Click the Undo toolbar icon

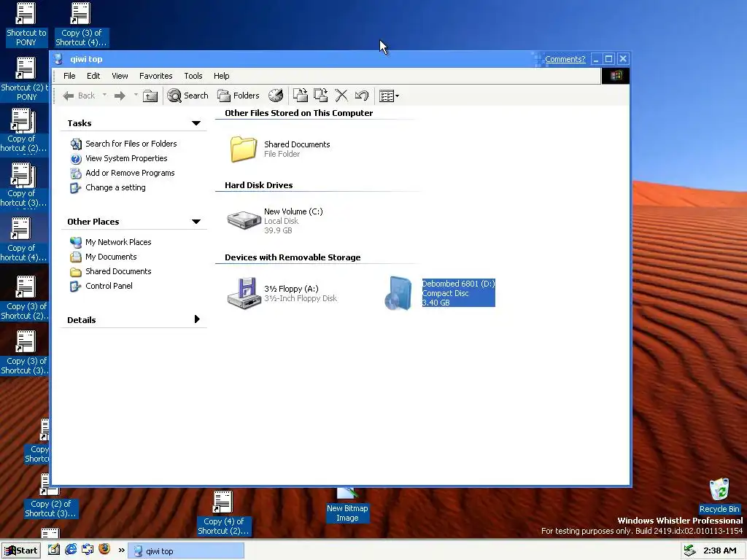tap(362, 96)
